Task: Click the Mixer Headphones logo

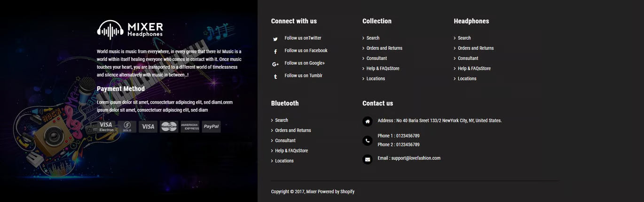Action: pyautogui.click(x=130, y=30)
